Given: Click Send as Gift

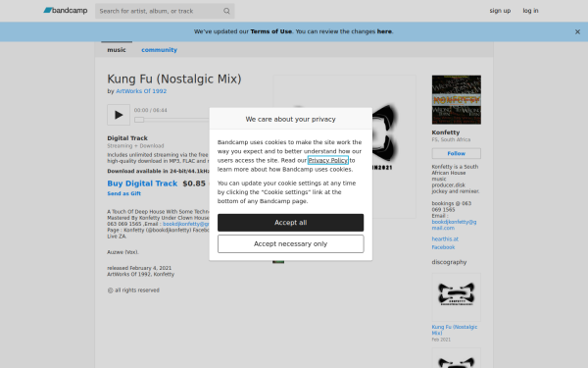Looking at the screenshot, I should tap(124, 193).
